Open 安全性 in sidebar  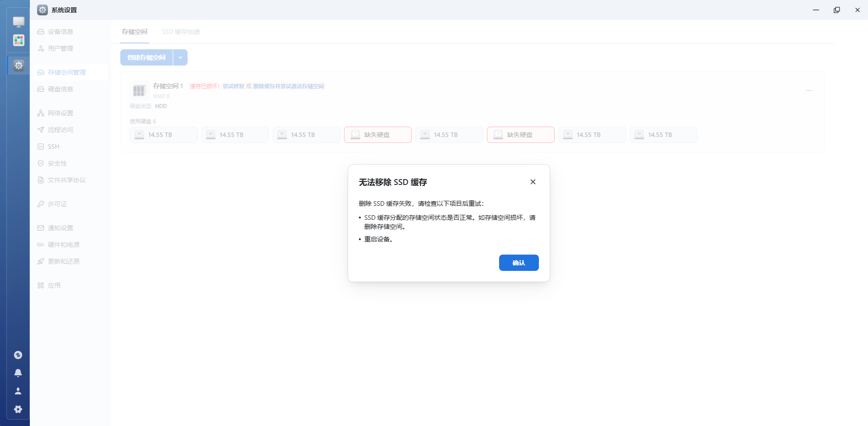pos(70,163)
